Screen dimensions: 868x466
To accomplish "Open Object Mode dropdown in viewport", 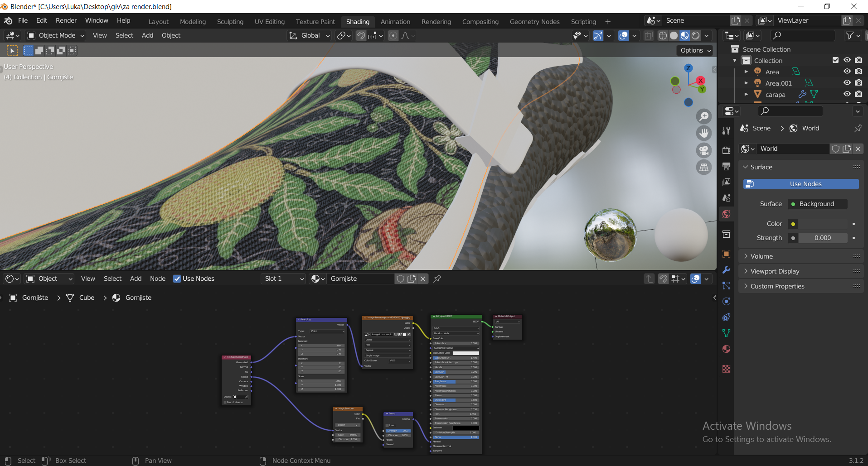I will (56, 35).
